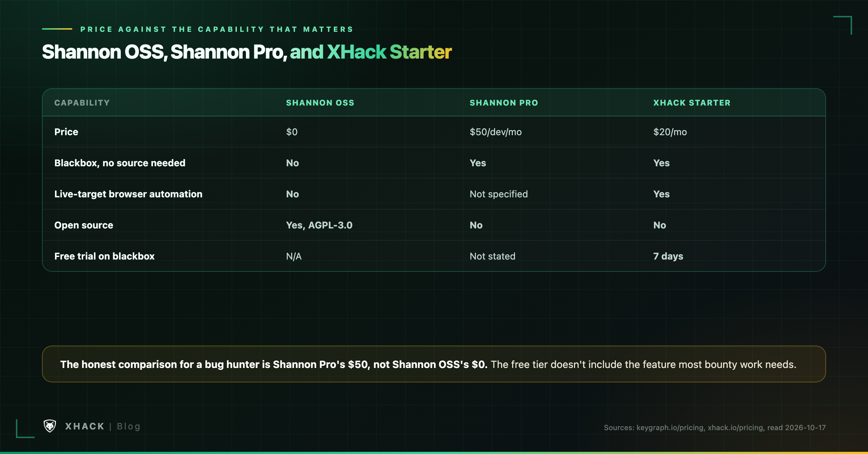Click Shannon OSS No in Blackbox row
Screen dimensions: 868x454
[293, 163]
